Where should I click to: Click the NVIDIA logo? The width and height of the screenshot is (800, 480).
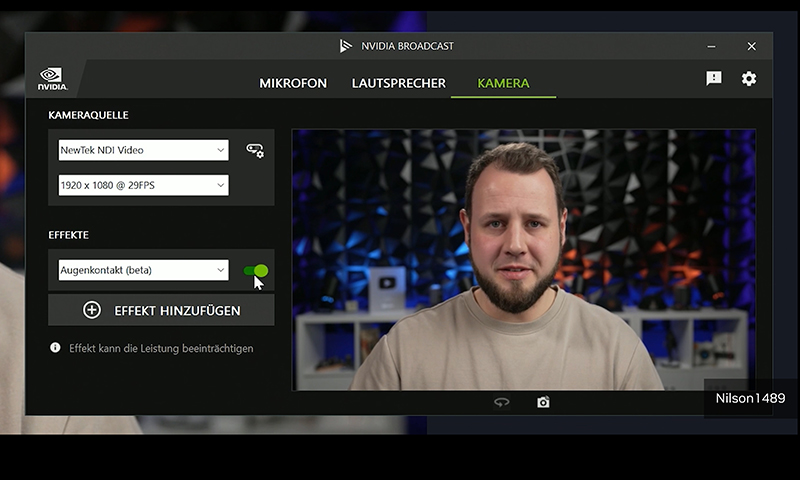coord(52,79)
